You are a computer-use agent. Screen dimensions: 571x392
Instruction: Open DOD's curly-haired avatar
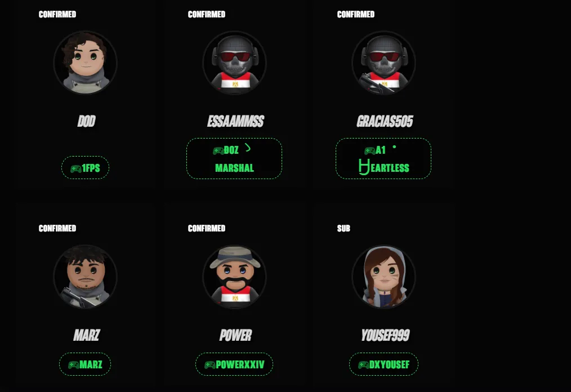click(85, 63)
